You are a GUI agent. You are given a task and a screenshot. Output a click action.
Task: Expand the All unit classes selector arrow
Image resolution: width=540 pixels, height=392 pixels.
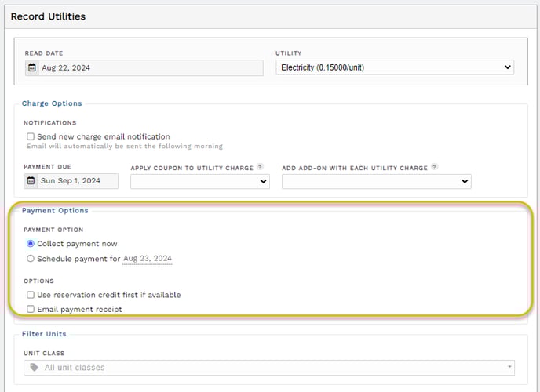pos(509,367)
